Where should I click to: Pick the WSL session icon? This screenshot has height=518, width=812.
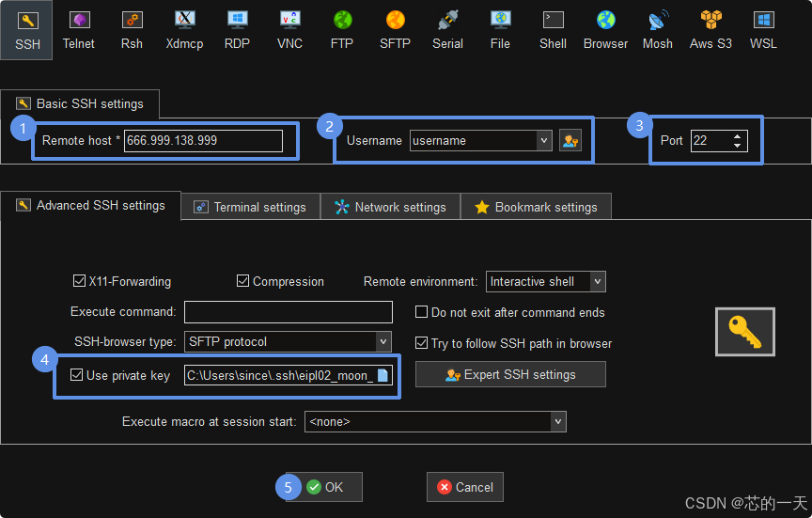(x=763, y=30)
